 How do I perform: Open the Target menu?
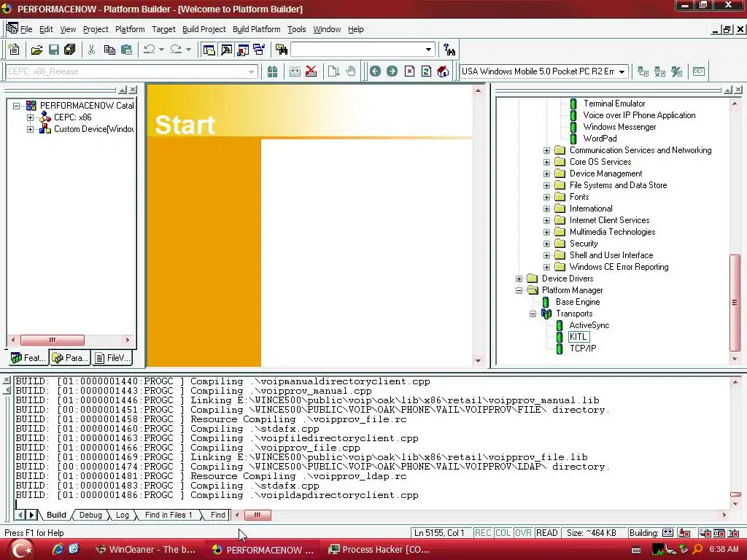tap(163, 29)
